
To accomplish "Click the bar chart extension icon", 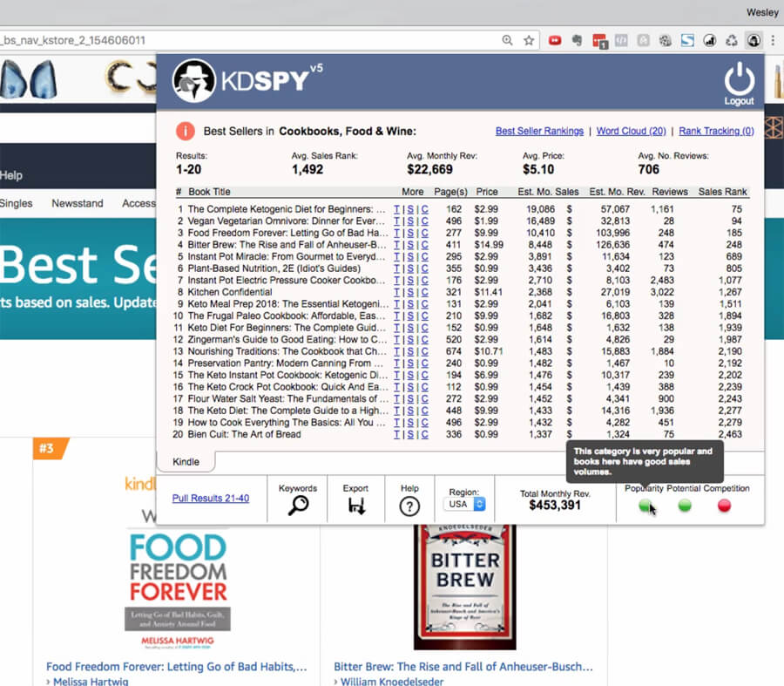I will pos(709,40).
